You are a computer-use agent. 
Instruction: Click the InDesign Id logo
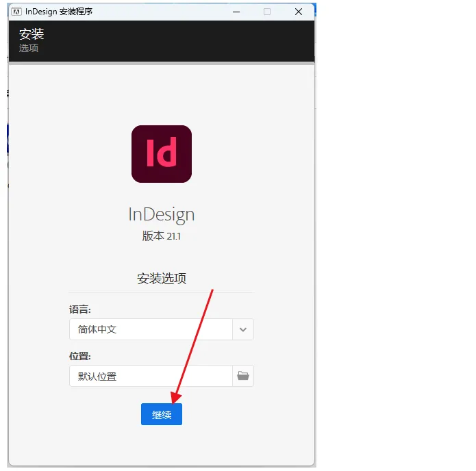[x=162, y=154]
